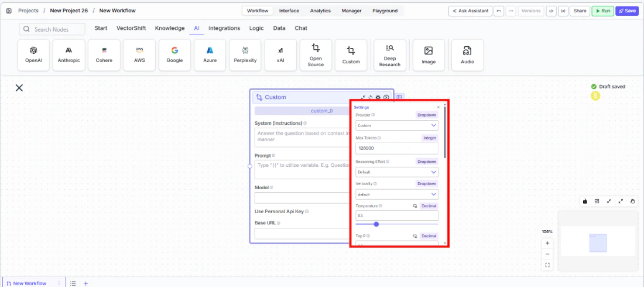644x287 pixels.
Task: Add an Anthropic node
Action: tap(69, 55)
